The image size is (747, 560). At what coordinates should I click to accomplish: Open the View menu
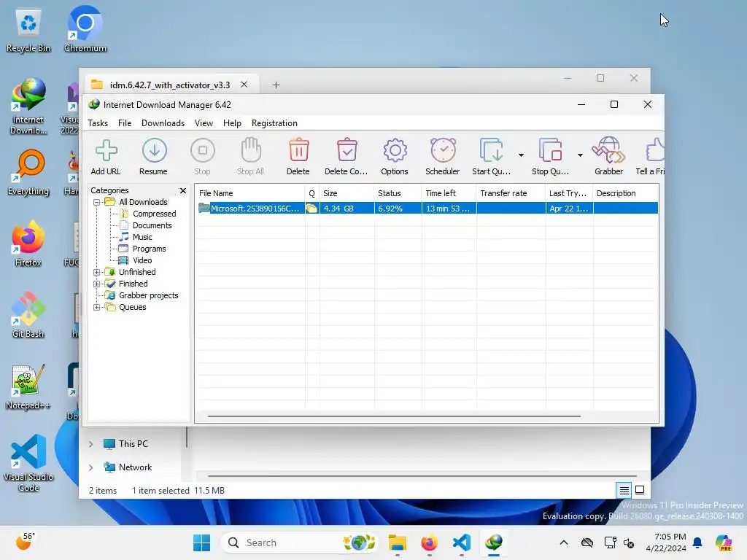pyautogui.click(x=204, y=123)
